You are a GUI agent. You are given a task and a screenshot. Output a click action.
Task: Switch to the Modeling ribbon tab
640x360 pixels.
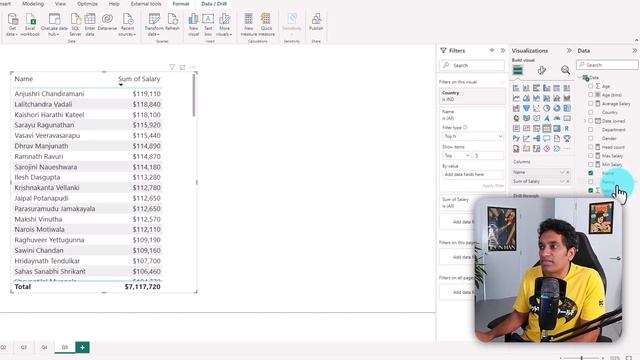click(33, 4)
